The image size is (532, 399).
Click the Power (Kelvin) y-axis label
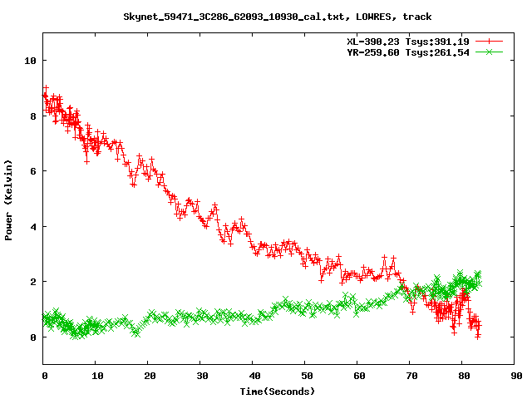click(8, 200)
